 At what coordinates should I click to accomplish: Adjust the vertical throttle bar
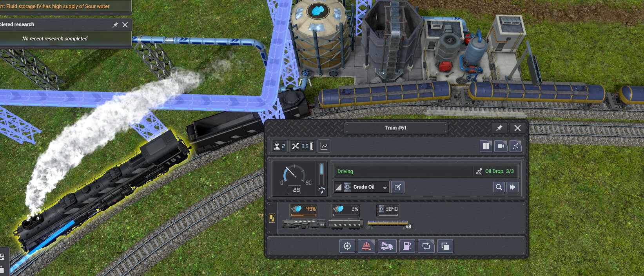[x=321, y=174]
